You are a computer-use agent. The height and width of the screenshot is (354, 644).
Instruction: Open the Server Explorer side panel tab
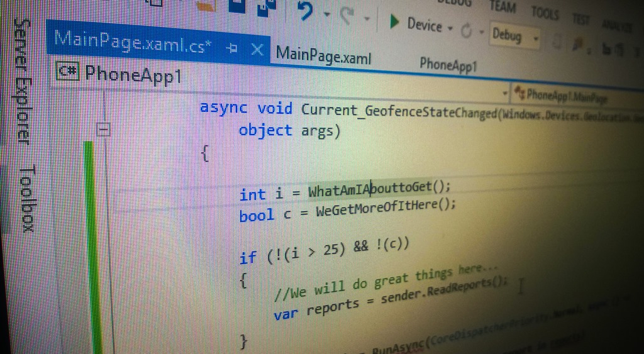(x=23, y=81)
